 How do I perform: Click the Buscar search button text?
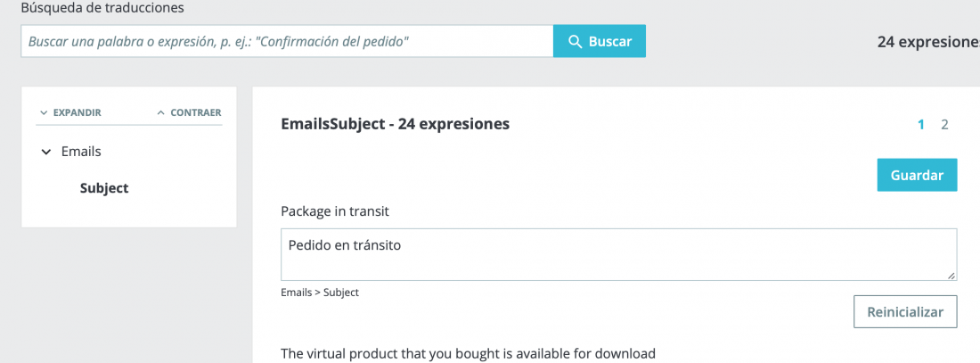click(x=610, y=42)
